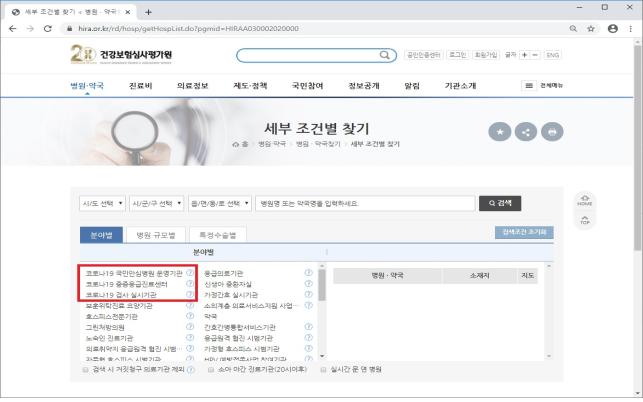Select 가정간호 실시기관 in the list
The image size is (643, 402).
[x=231, y=295]
